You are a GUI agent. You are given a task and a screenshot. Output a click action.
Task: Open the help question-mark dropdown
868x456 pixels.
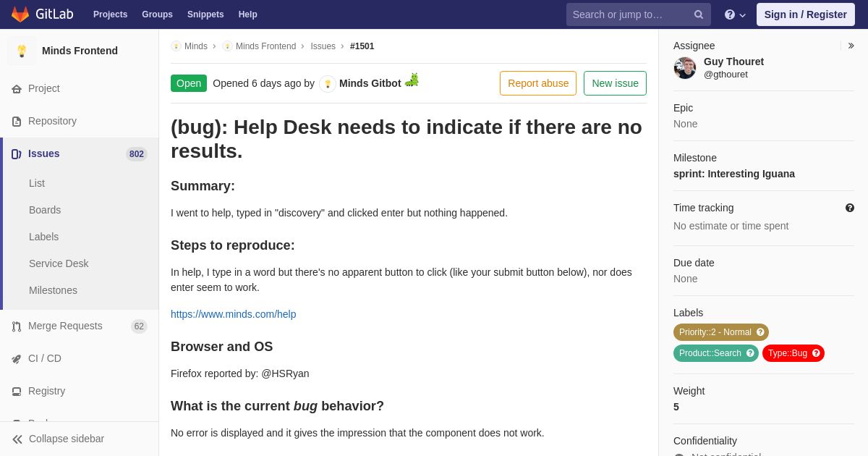point(735,14)
